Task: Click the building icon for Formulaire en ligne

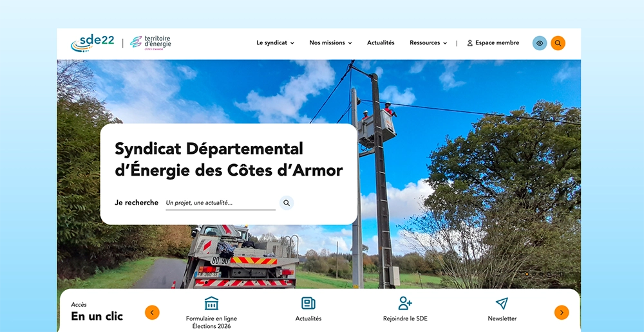Action: coord(211,303)
